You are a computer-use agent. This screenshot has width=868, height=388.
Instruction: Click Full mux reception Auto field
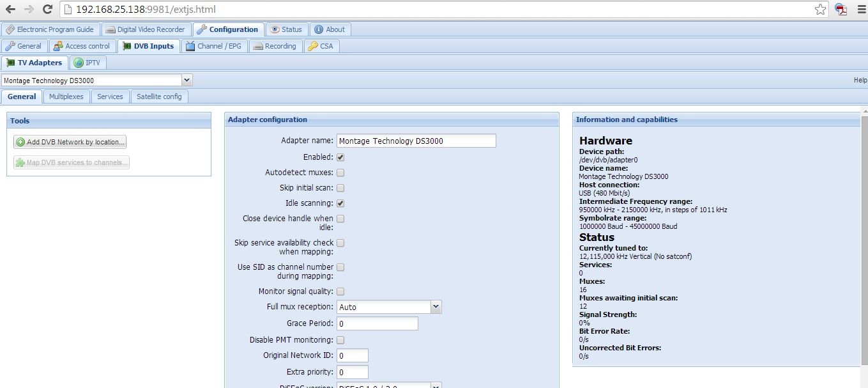tap(384, 307)
